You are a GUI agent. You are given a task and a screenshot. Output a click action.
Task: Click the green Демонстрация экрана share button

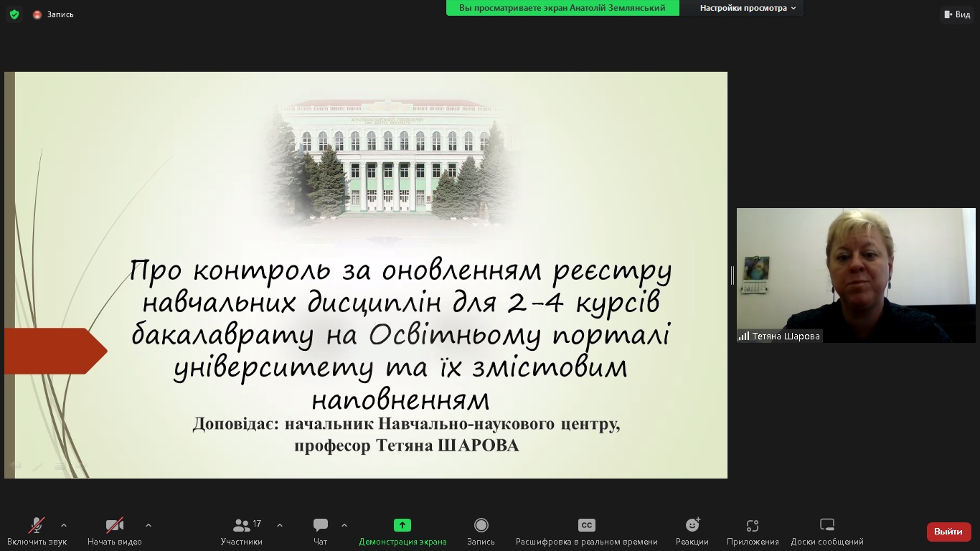pos(402,532)
